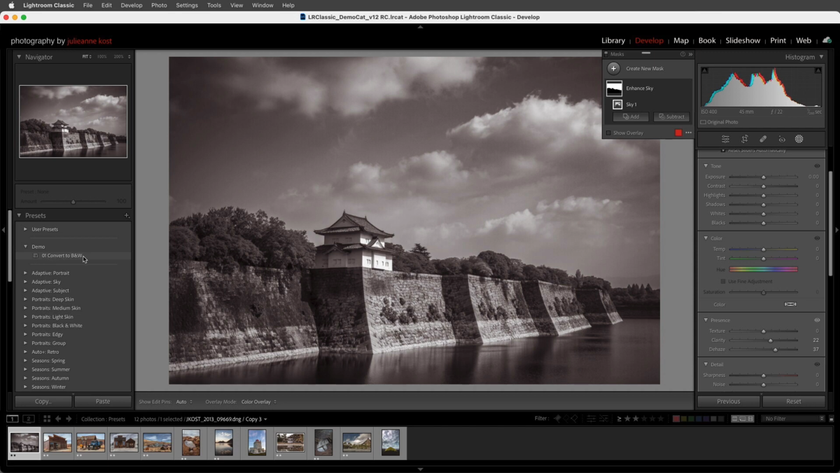Click the mask Add button
This screenshot has width=840, height=473.
point(631,117)
